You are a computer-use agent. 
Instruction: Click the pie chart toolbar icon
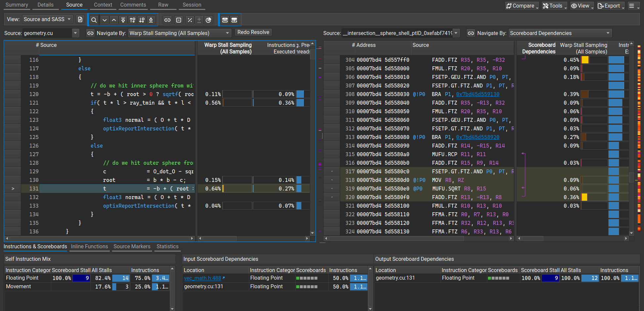click(208, 20)
